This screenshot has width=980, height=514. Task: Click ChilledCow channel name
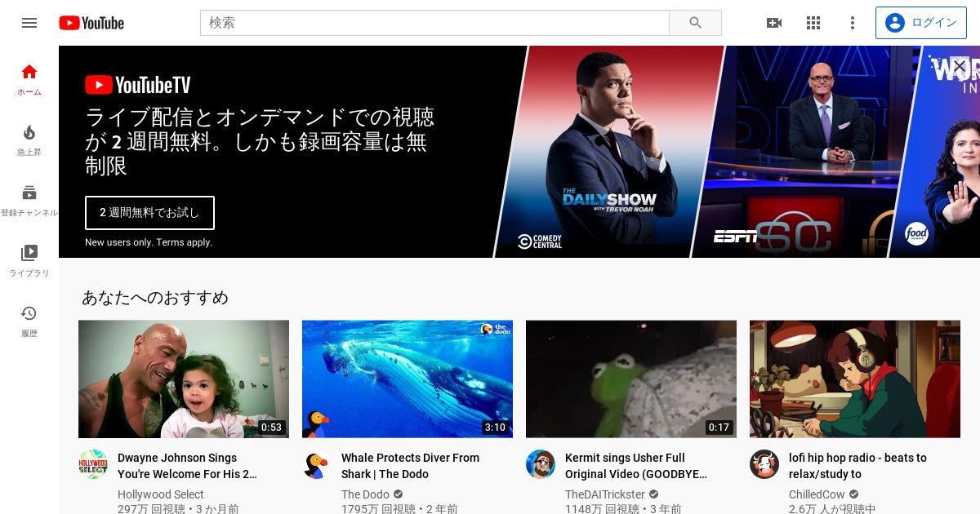click(817, 494)
